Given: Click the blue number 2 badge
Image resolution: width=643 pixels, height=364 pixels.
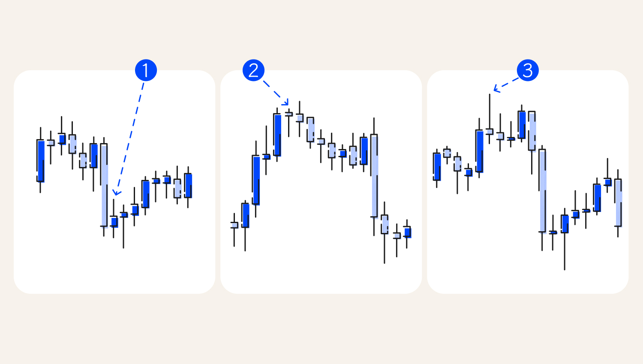Looking at the screenshot, I should pos(253,70).
